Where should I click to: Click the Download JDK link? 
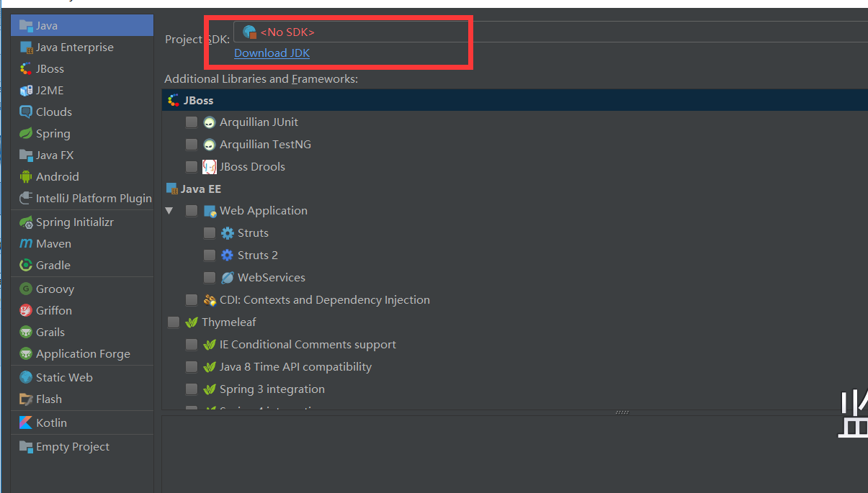[272, 53]
